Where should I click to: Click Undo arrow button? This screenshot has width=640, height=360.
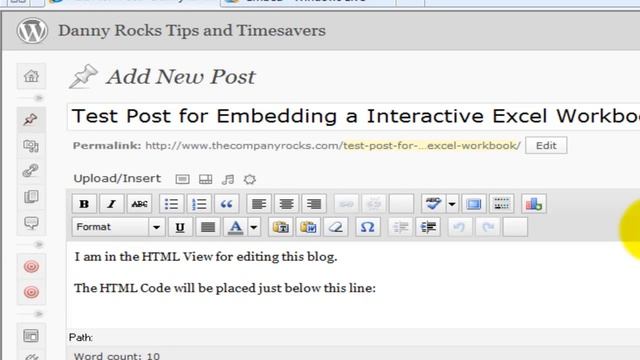point(460,227)
